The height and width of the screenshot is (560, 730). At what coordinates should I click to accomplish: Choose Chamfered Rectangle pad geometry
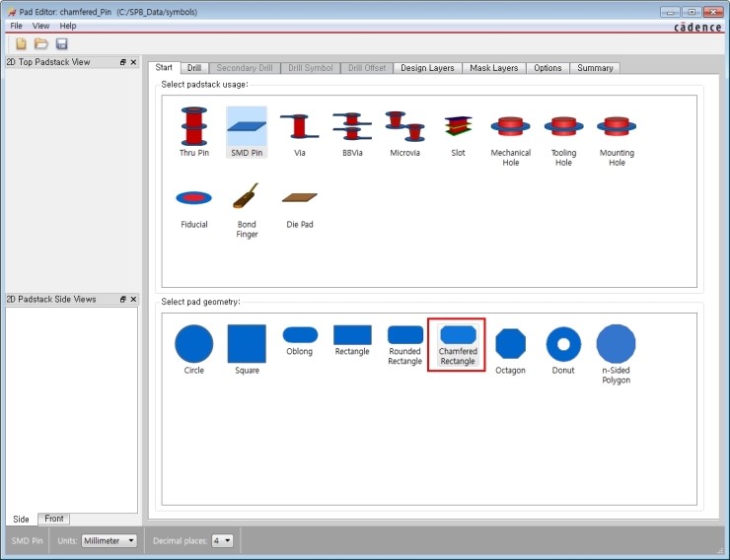click(x=458, y=345)
